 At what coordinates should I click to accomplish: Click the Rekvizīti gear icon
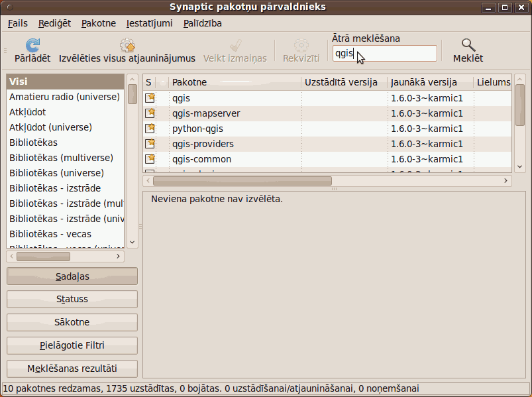pyautogui.click(x=301, y=45)
